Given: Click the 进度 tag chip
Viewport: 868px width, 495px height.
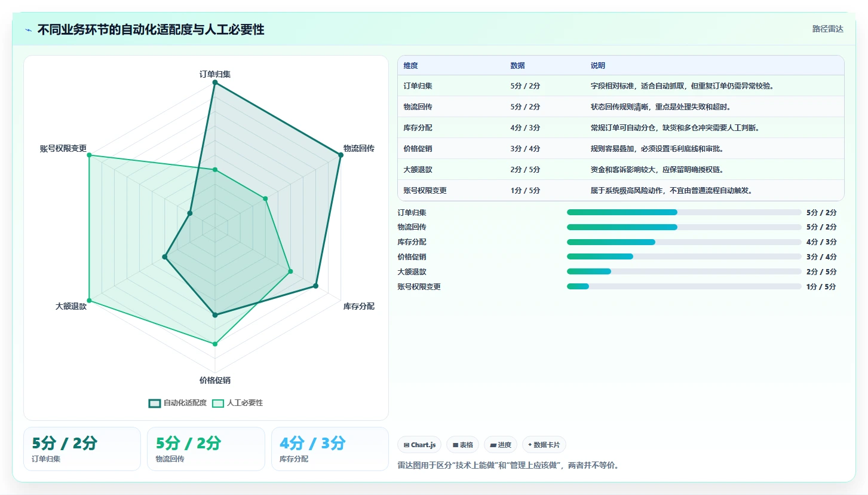Looking at the screenshot, I should [x=501, y=445].
